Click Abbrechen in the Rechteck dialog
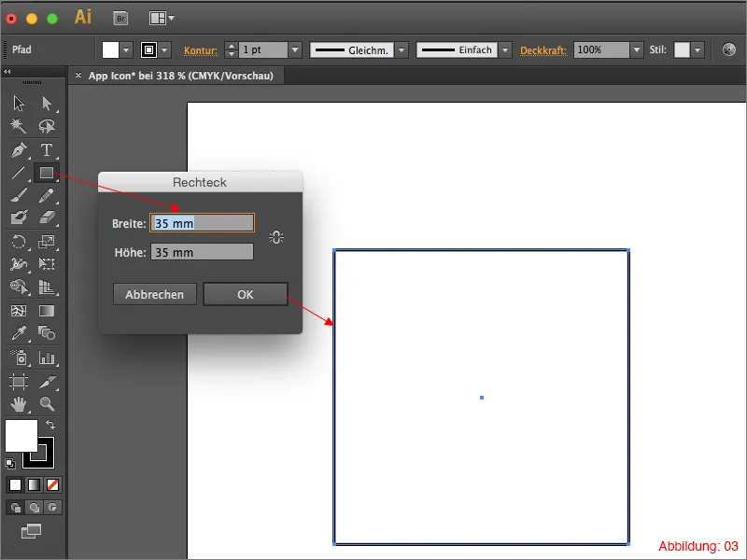The image size is (747, 560). [154, 294]
